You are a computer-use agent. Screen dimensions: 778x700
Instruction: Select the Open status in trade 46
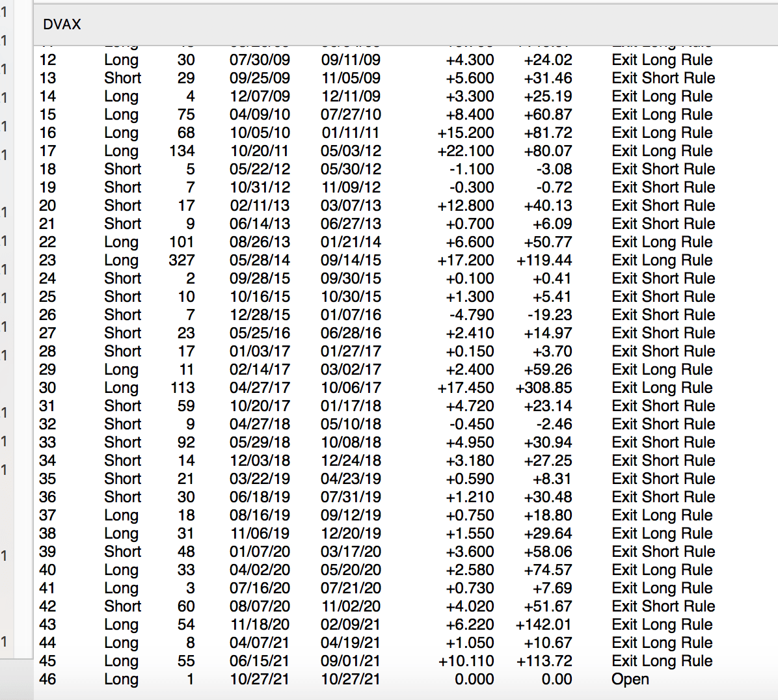[630, 679]
